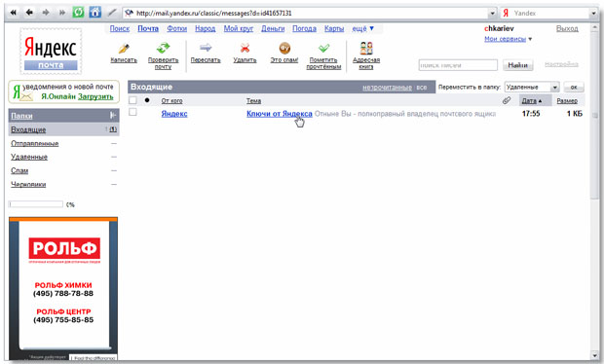Viewport: 604px width, 364px height.
Task: Sort by the Размер column
Action: pyautogui.click(x=567, y=101)
